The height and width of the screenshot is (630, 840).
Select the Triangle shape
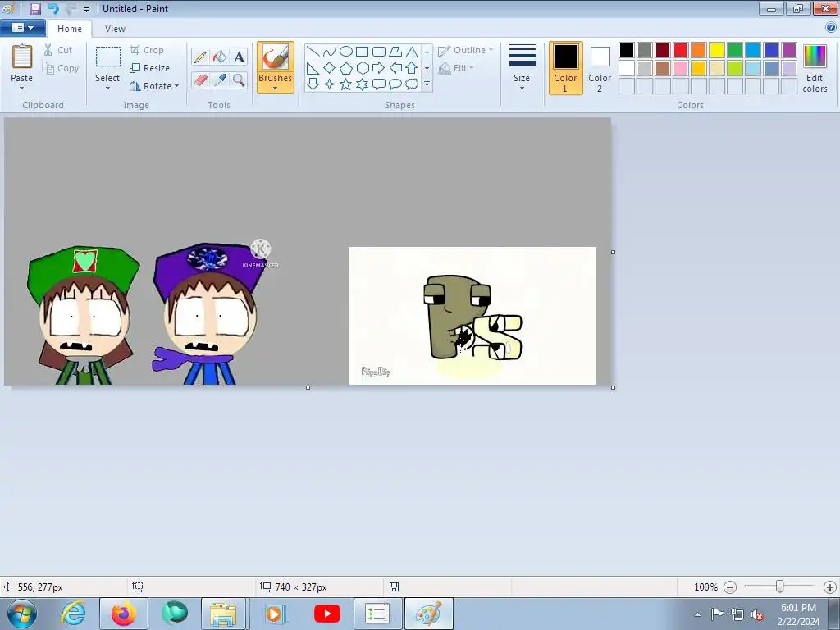click(412, 52)
